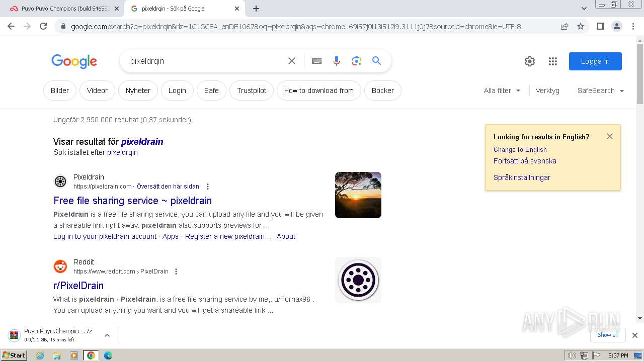Open the Apps sitelink
644x362 pixels.
(171, 236)
